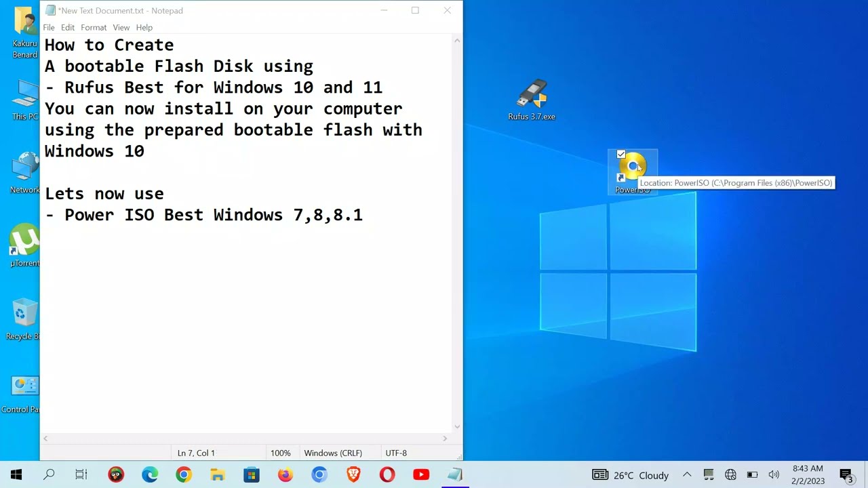Select the PowerISO desktop shortcut icon

[632, 171]
